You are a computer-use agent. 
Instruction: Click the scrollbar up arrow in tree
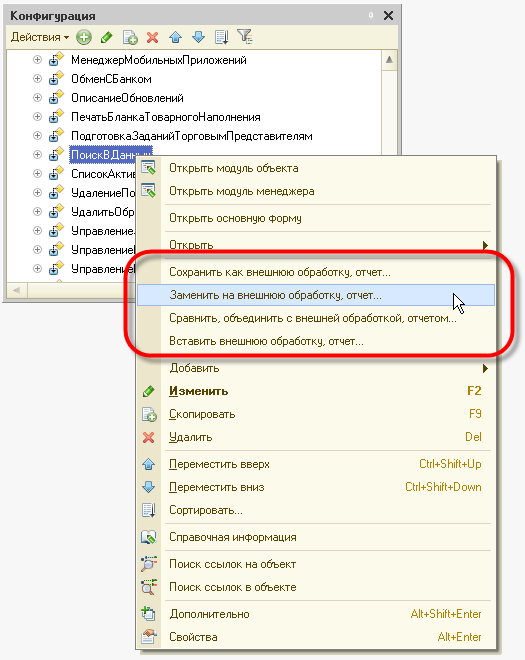(x=389, y=60)
